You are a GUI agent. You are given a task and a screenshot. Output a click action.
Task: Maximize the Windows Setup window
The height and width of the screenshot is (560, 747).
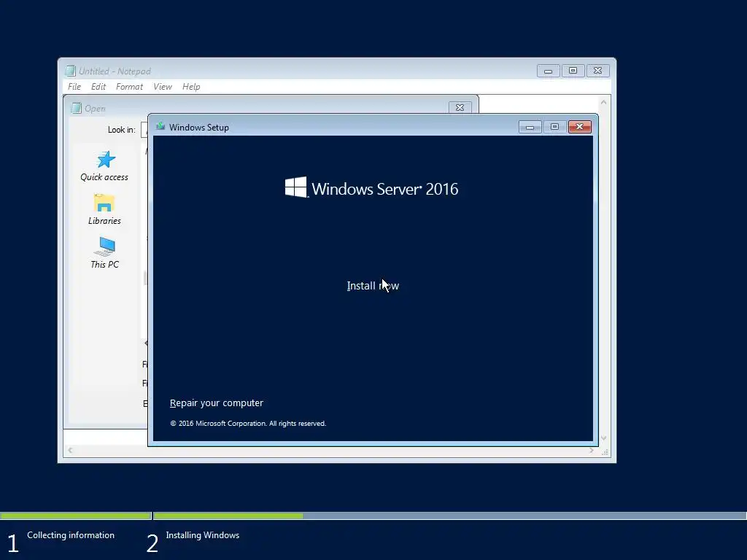pos(554,127)
